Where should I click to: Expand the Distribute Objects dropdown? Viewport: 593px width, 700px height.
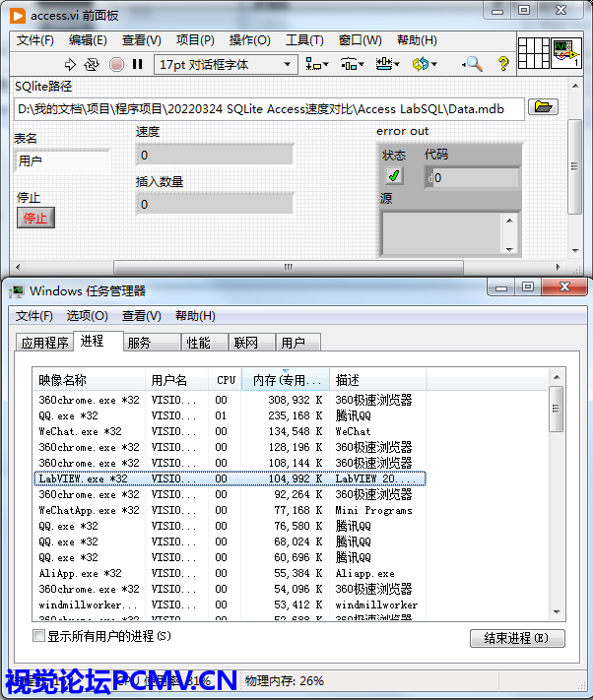tap(352, 64)
